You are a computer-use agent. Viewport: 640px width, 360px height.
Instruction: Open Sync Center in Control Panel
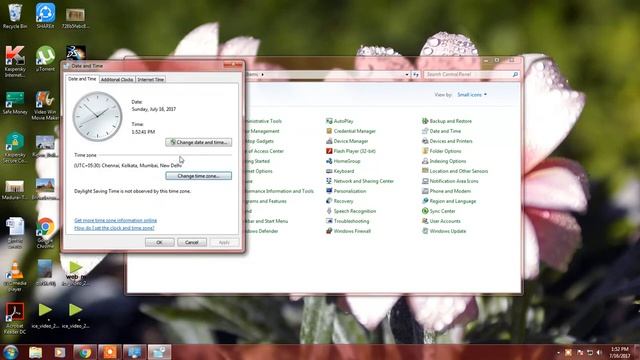pyautogui.click(x=438, y=211)
